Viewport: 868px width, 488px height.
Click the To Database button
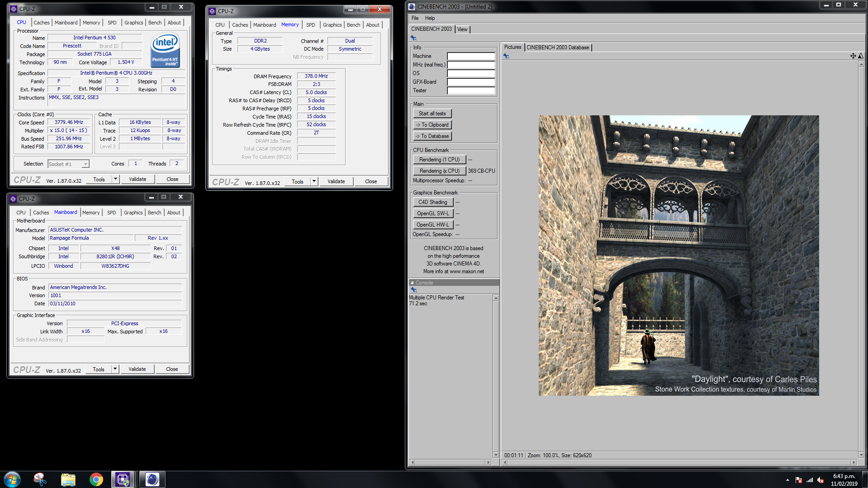pos(432,136)
